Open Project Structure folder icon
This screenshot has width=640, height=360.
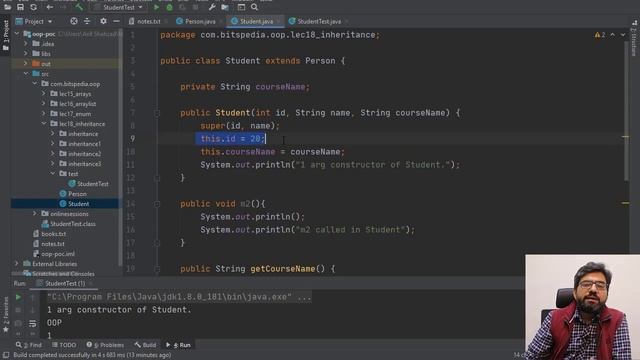(x=225, y=7)
